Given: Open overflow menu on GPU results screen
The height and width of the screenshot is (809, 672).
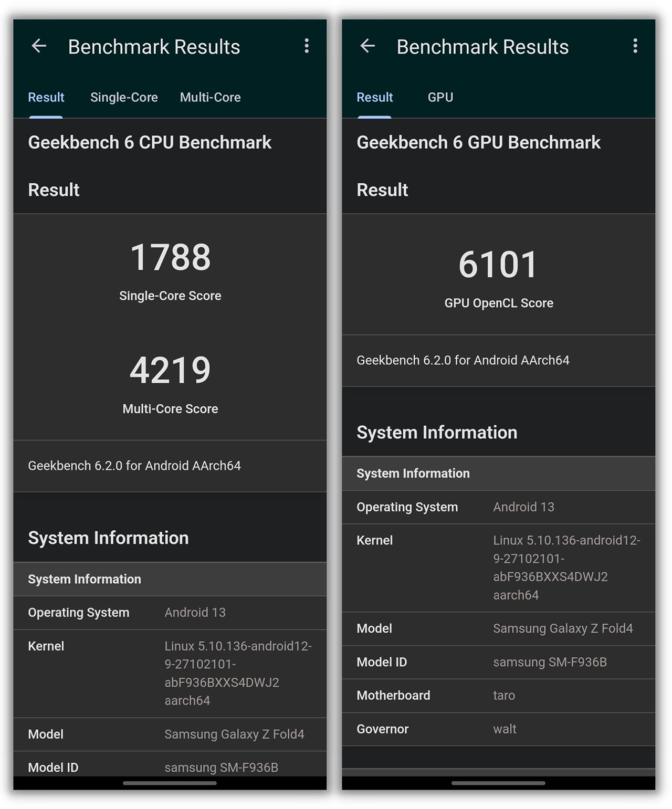Looking at the screenshot, I should 635,46.
